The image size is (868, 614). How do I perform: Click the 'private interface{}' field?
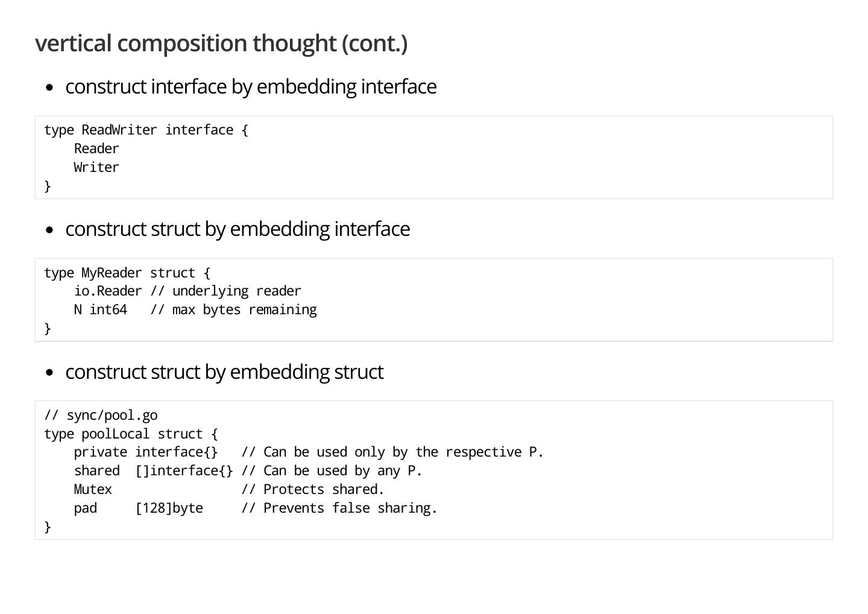146,452
